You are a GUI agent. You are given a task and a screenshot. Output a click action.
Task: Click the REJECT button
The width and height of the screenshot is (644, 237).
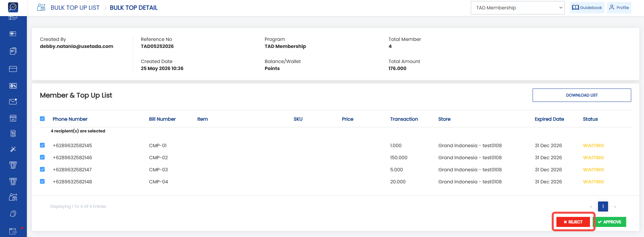tap(573, 222)
